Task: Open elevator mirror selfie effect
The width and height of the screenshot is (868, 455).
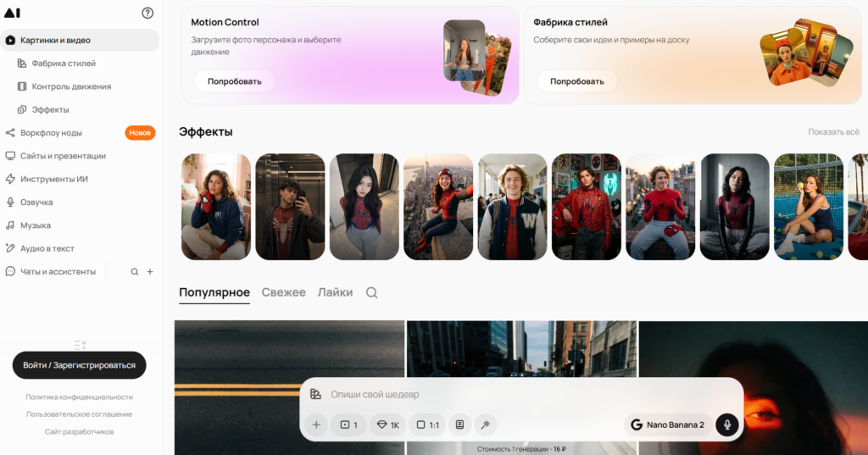Action: [290, 207]
